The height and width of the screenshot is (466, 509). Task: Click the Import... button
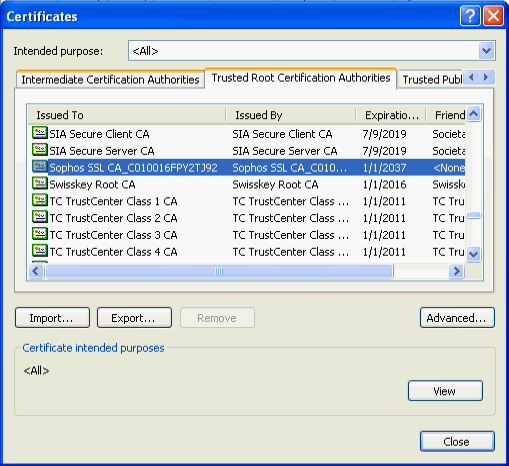52,318
